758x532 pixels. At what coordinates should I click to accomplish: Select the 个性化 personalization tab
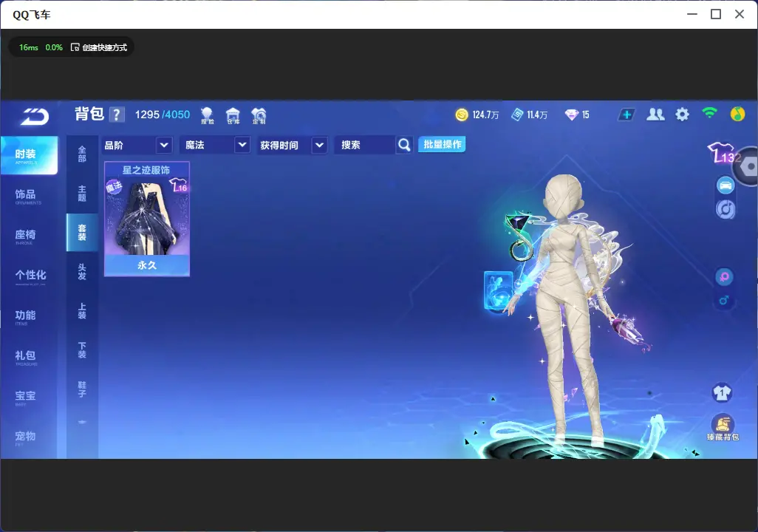pyautogui.click(x=29, y=276)
